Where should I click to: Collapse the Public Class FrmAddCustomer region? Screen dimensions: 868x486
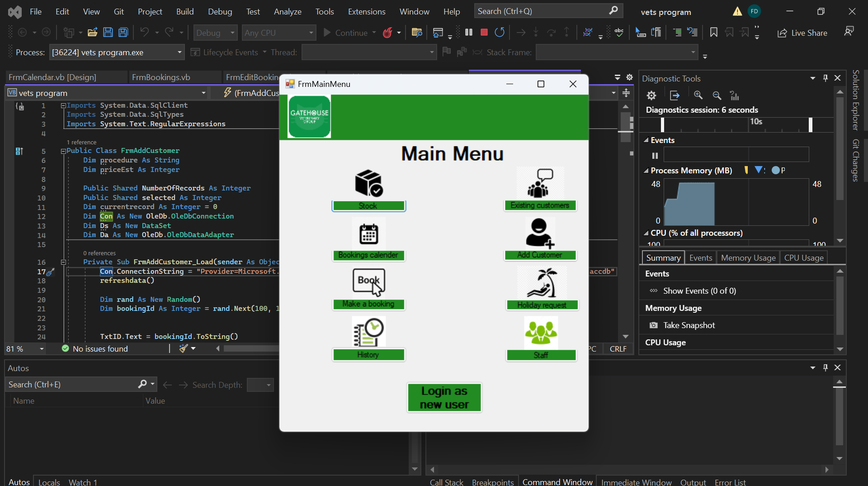point(63,151)
